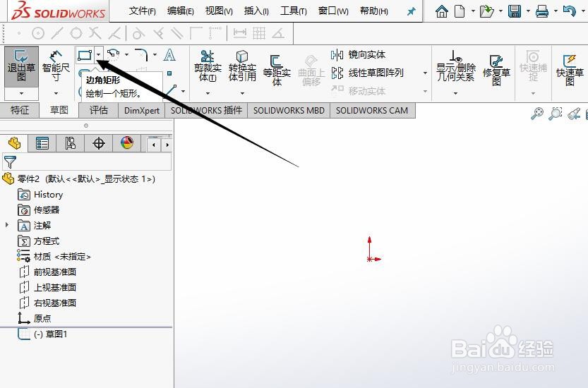
Task: Open the rectangle type dropdown arrow
Action: pos(98,55)
